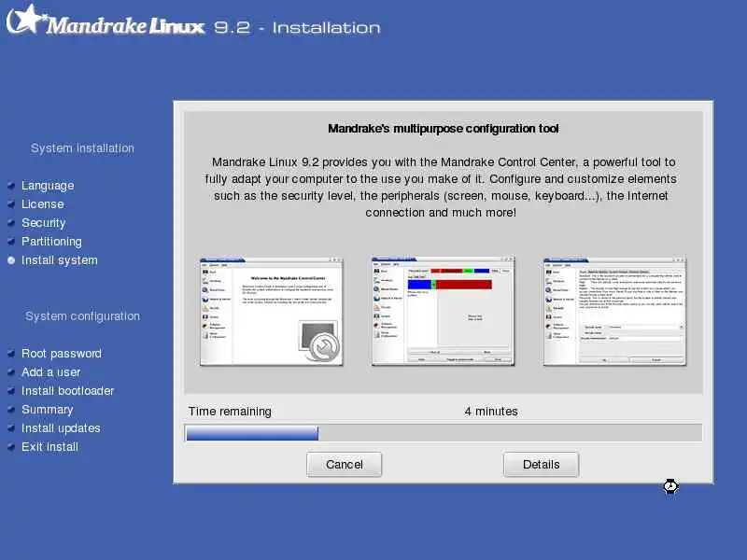Click the bullet icon beside Summary
Viewport: 747px width, 560px height.
(x=11, y=410)
